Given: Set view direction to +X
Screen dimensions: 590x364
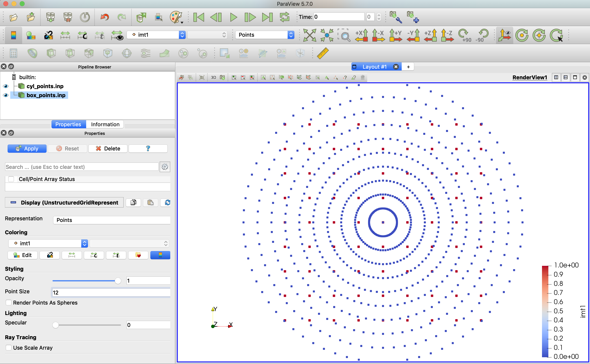Looking at the screenshot, I should (361, 35).
